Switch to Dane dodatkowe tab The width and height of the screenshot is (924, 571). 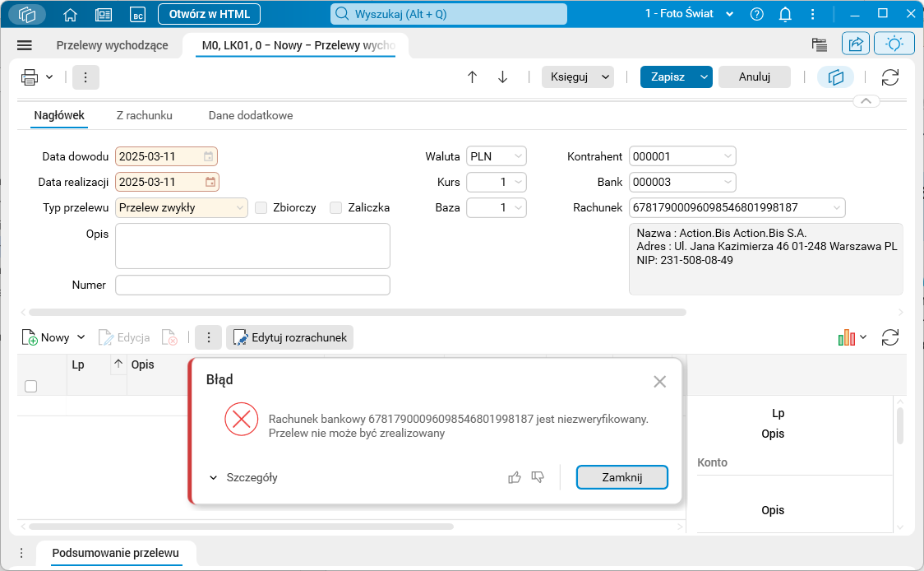coord(251,116)
